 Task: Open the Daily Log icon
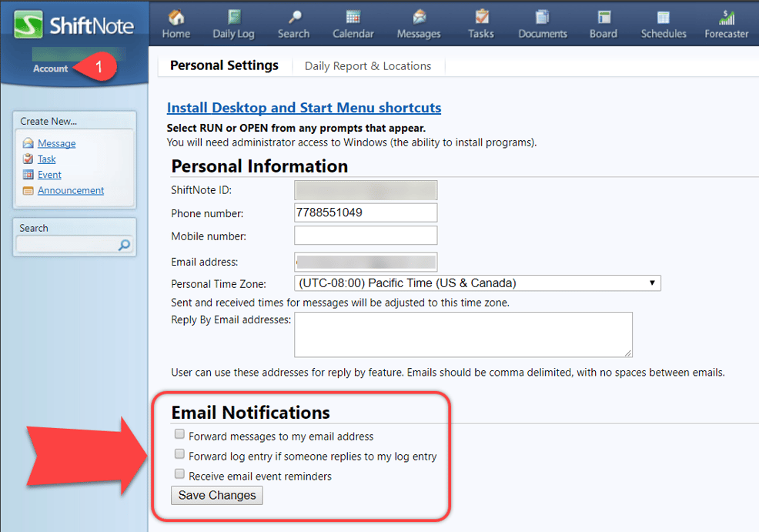click(233, 18)
